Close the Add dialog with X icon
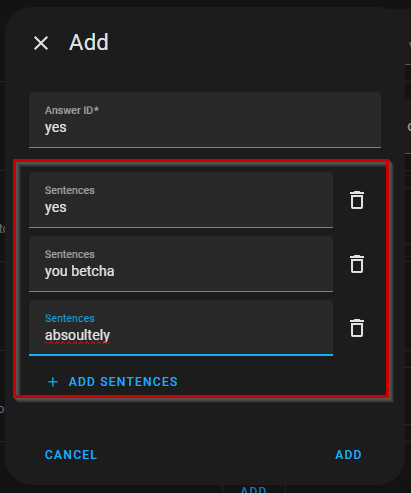This screenshot has width=411, height=493. click(41, 43)
